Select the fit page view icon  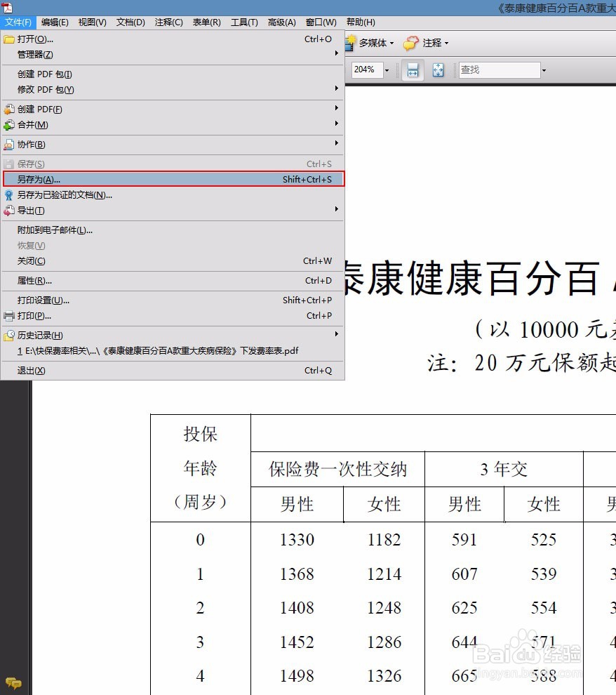click(438, 70)
